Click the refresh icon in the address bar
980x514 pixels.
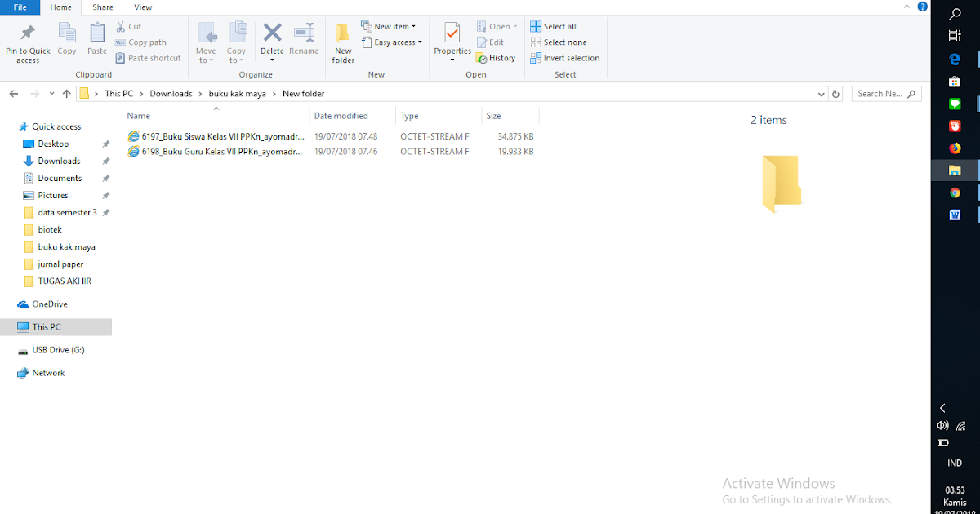pyautogui.click(x=835, y=93)
